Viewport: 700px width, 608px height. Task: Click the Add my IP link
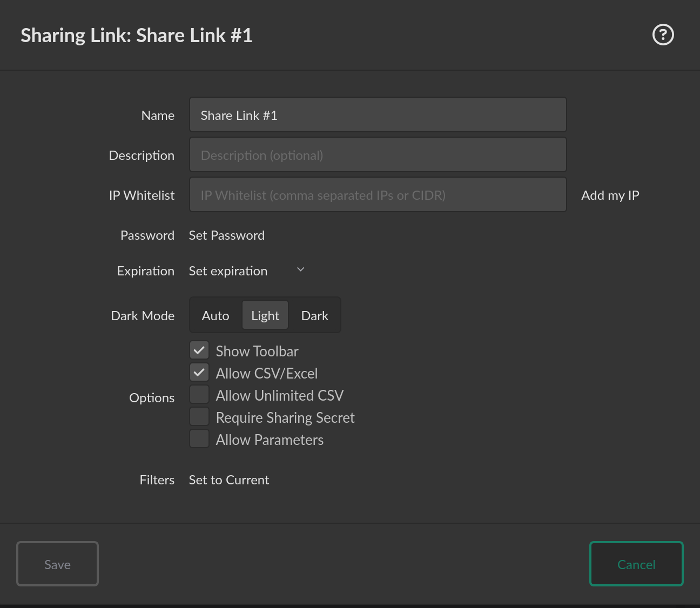610,195
